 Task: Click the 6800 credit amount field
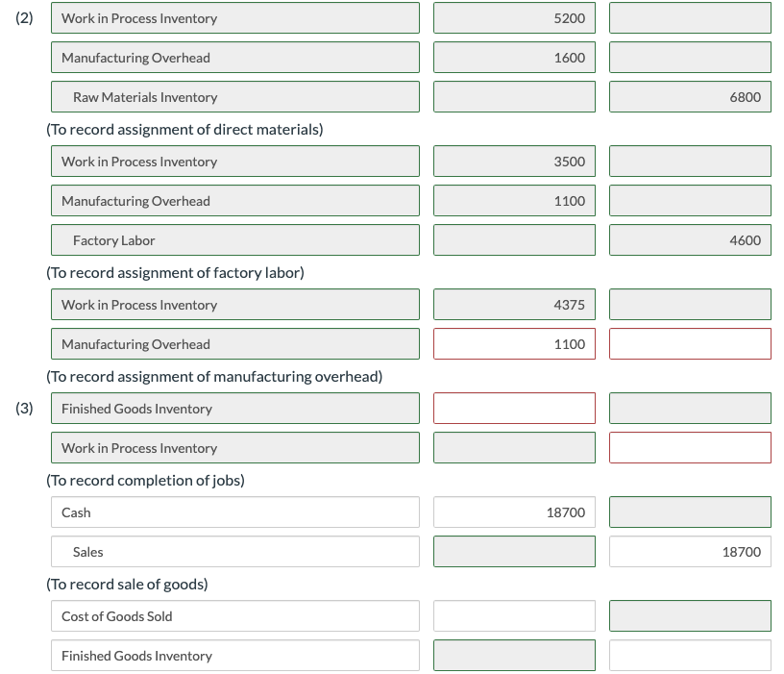pyautogui.click(x=689, y=96)
